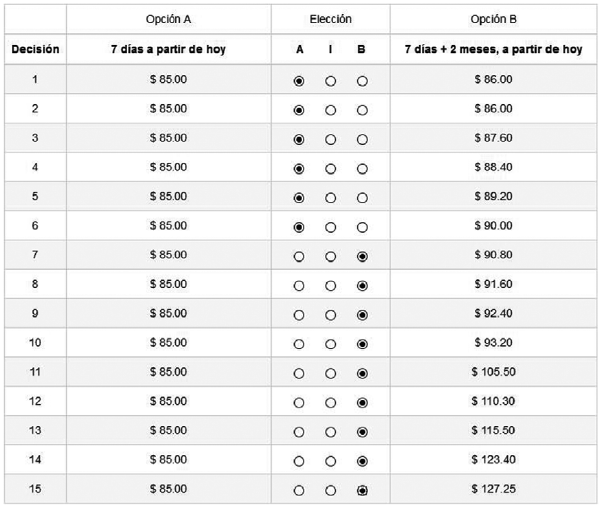Select indifferent (I) for decision 2
This screenshot has height=508, width=601.
click(x=330, y=110)
